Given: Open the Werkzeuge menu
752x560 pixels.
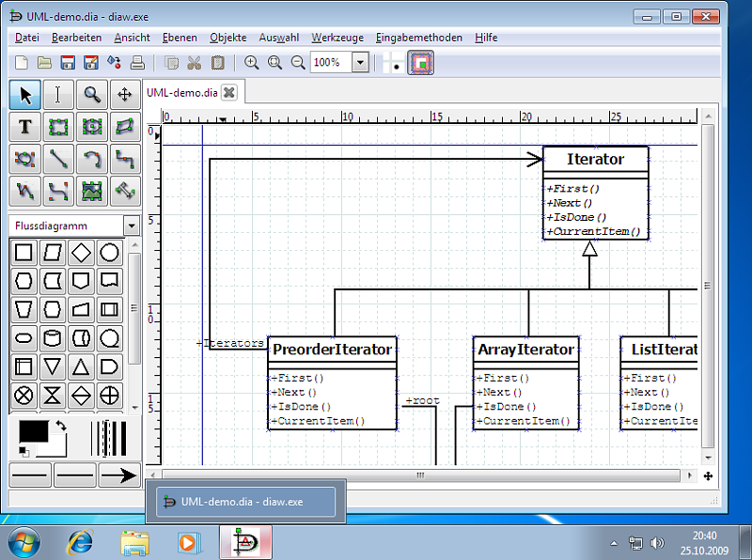Looking at the screenshot, I should pos(337,38).
